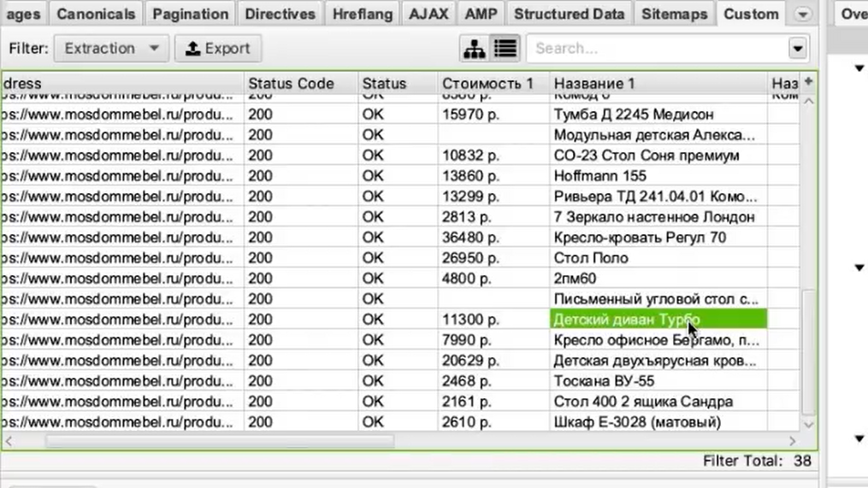Open the search options dropdown arrow

click(798, 49)
